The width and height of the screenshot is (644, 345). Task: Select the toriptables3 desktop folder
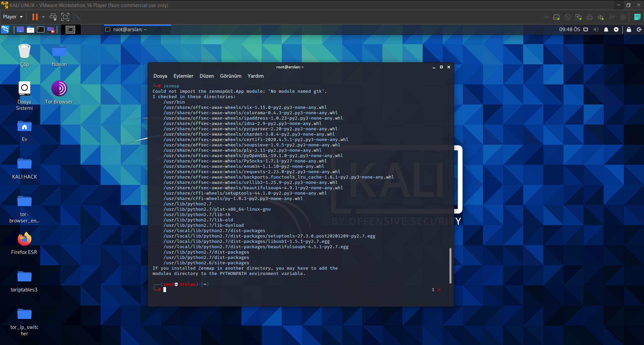point(24,281)
